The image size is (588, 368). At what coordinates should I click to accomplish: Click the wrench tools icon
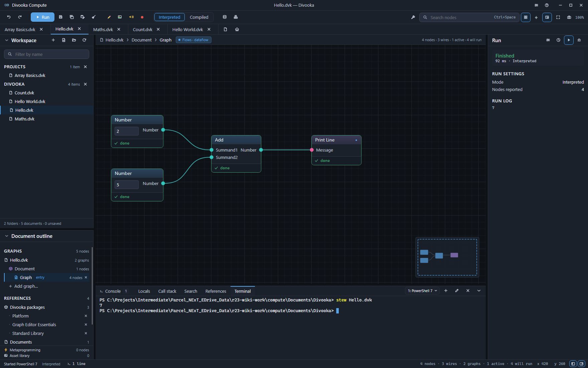coord(413,17)
